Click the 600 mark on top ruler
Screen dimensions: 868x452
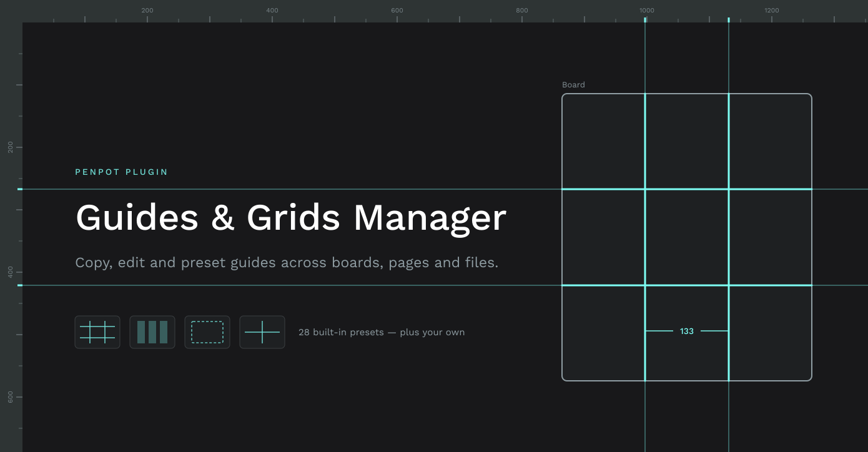tap(397, 10)
